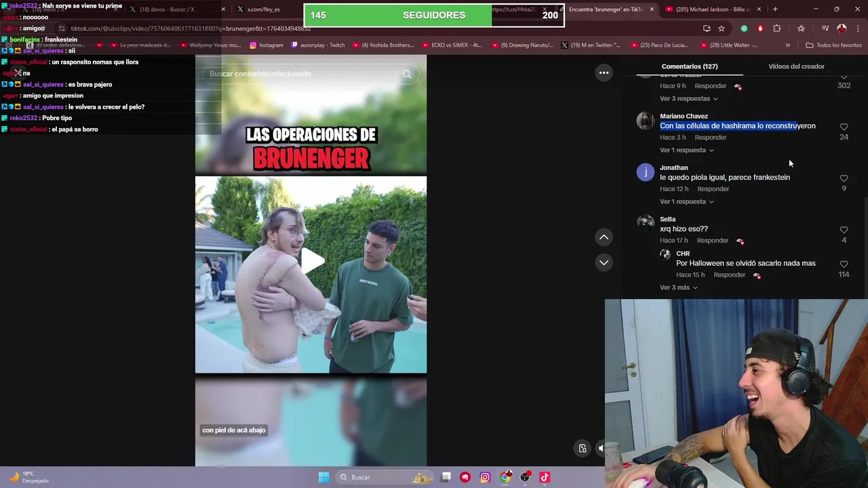This screenshot has width=868, height=488.
Task: Open the OBS Studio taskbar icon
Action: click(525, 477)
